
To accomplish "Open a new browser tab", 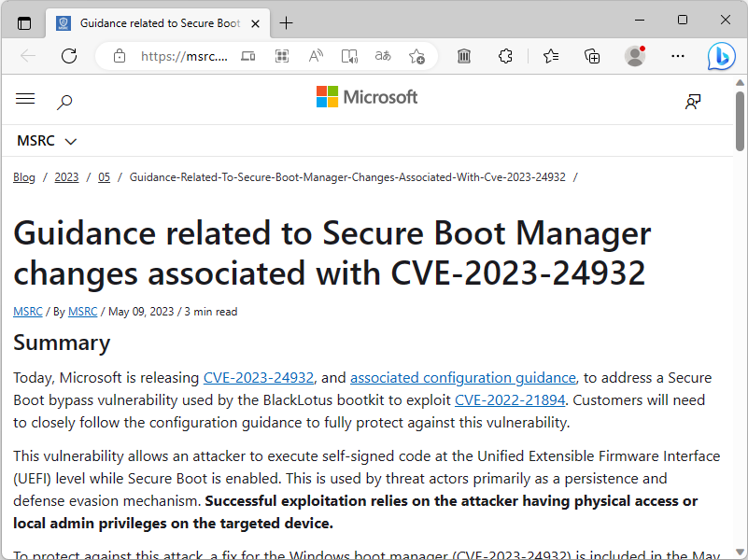I will point(286,22).
